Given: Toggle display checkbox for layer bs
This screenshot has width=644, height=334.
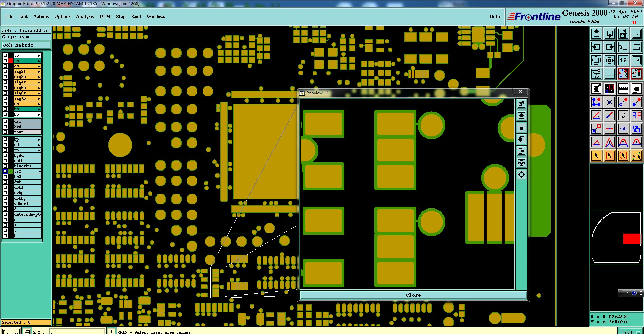Looking at the screenshot, I should point(5,109).
